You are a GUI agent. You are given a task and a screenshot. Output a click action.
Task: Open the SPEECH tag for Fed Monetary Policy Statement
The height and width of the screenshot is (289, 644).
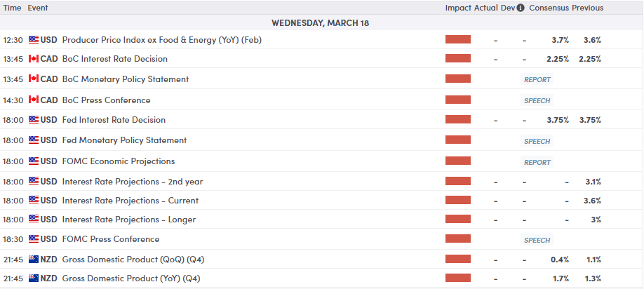click(x=537, y=141)
